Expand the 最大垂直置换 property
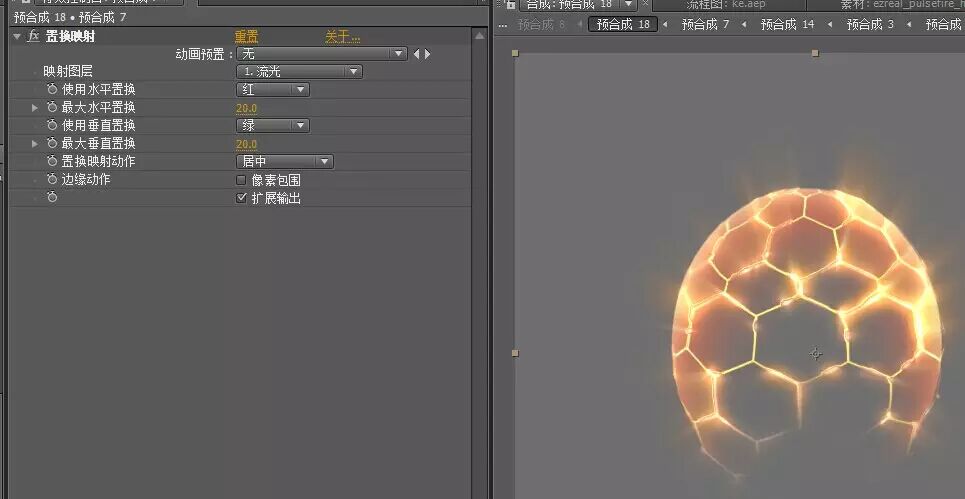The height and width of the screenshot is (499, 965). click(x=35, y=143)
